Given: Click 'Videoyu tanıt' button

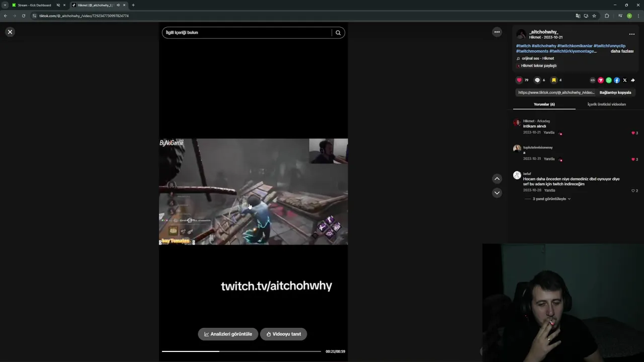Looking at the screenshot, I should [283, 334].
